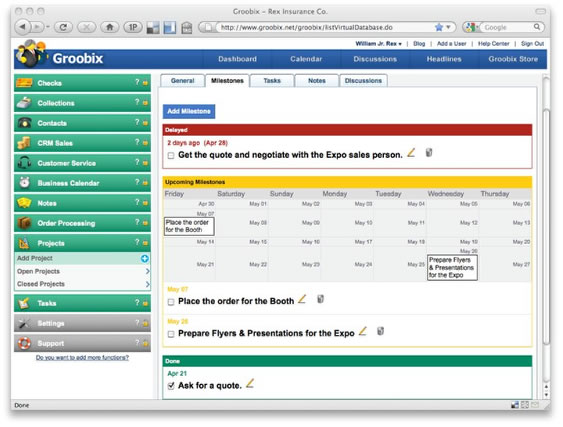
Task: Click the Add Milestone button
Action: [x=189, y=111]
